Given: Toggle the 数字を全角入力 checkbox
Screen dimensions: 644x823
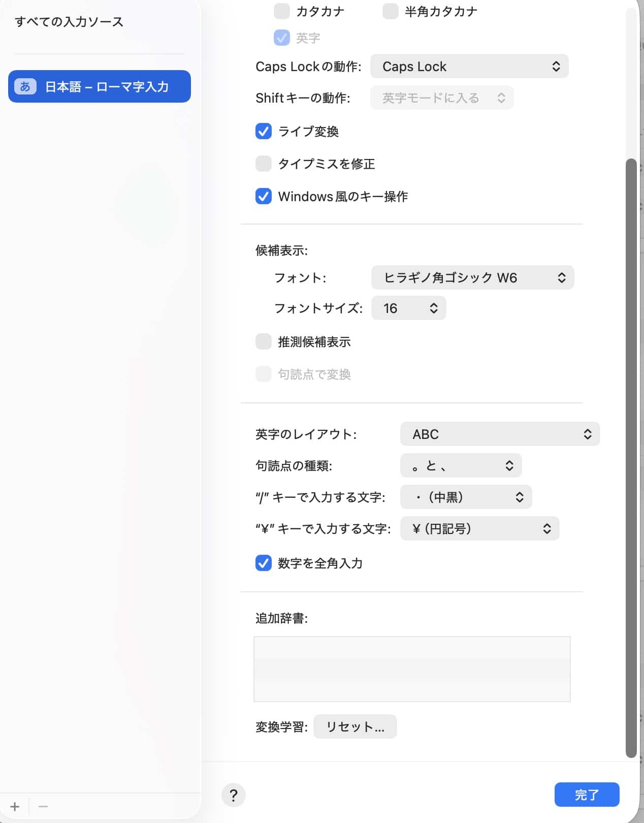Looking at the screenshot, I should [263, 563].
